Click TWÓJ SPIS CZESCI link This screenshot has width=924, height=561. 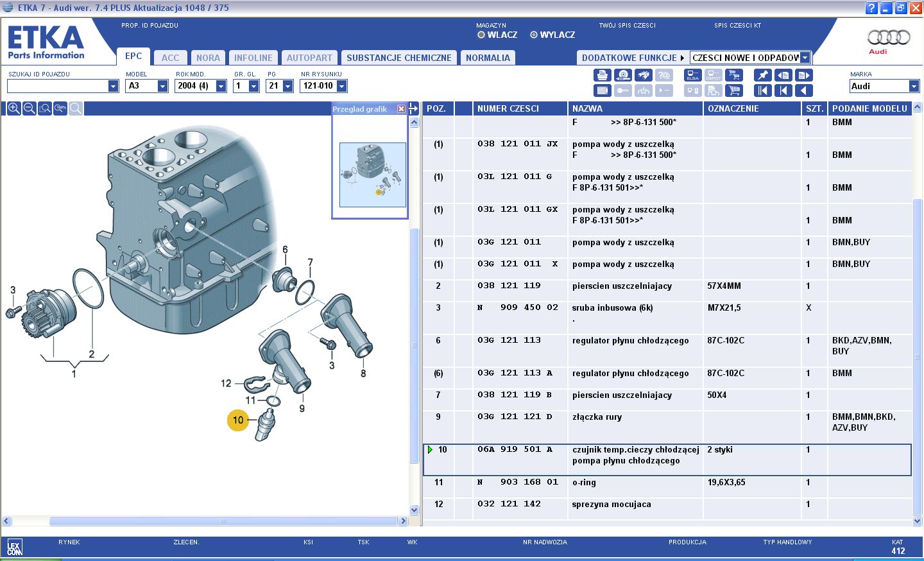(627, 26)
